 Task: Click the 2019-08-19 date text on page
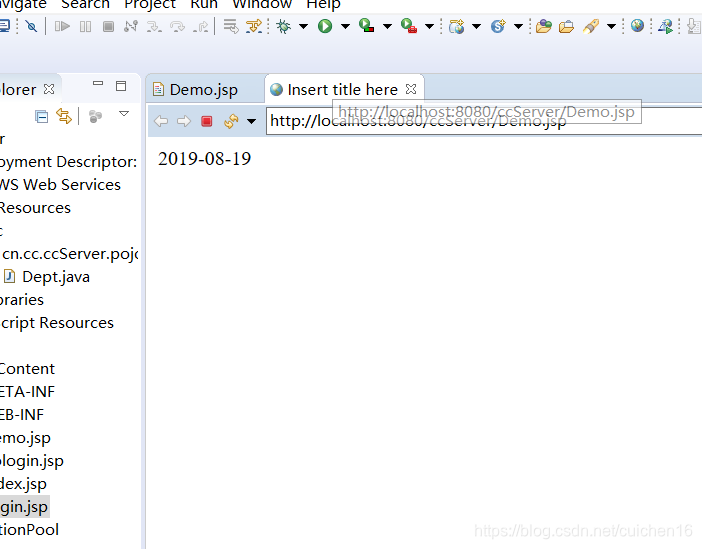(205, 159)
